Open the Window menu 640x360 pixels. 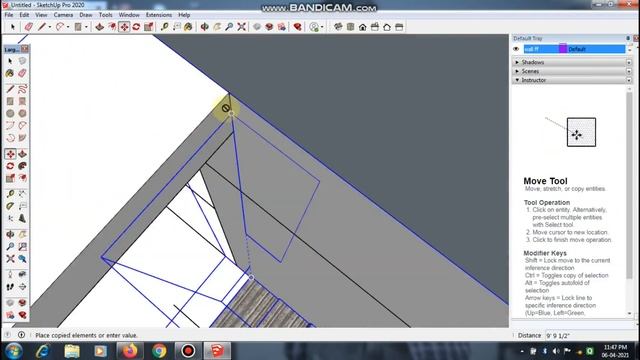click(x=129, y=15)
